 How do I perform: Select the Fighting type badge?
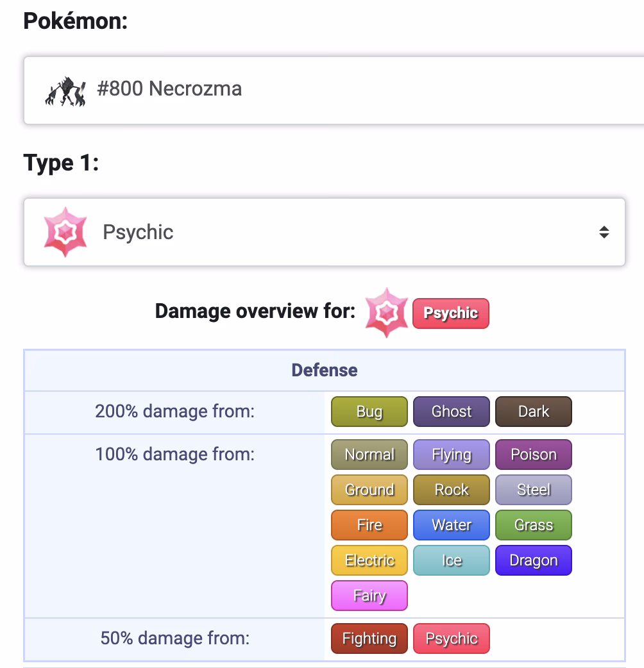tap(369, 639)
